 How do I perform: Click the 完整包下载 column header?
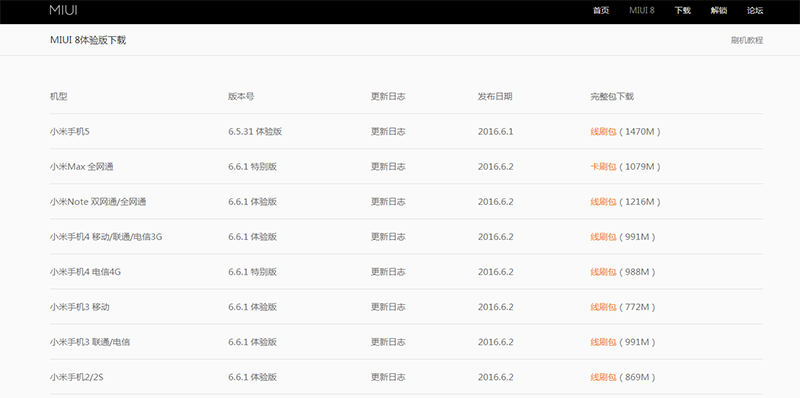(612, 96)
